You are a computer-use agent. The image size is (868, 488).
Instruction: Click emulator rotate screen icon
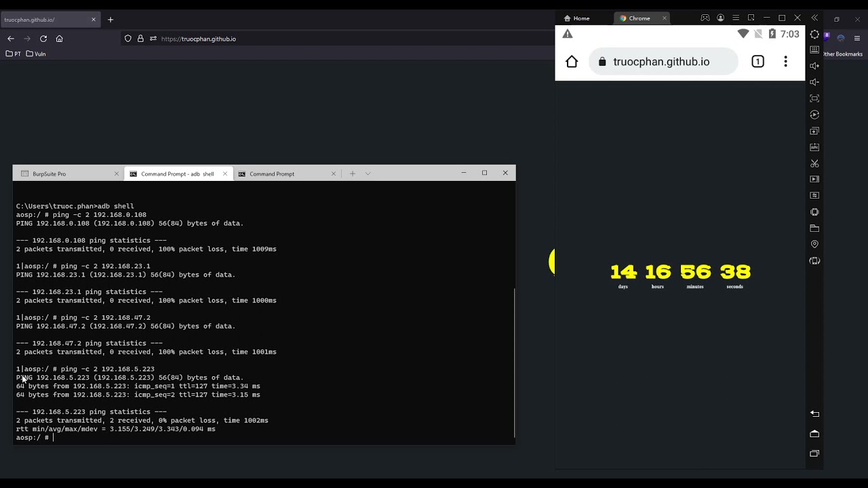pos(814,261)
